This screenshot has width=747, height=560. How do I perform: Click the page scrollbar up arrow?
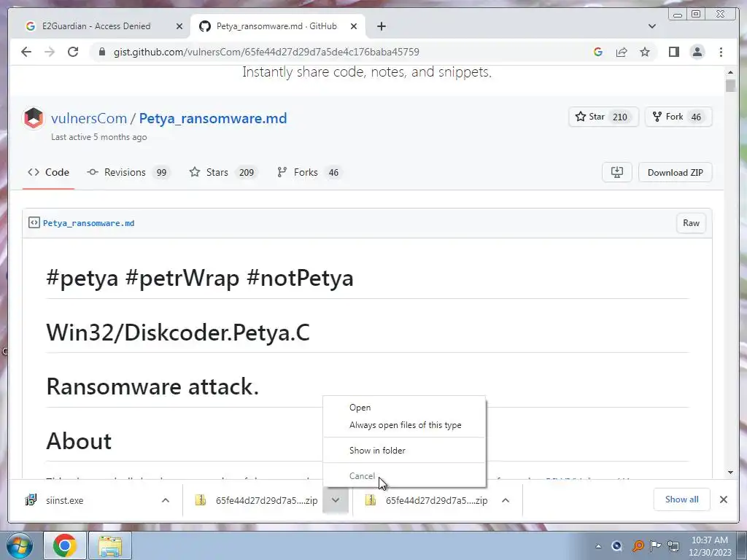point(730,72)
